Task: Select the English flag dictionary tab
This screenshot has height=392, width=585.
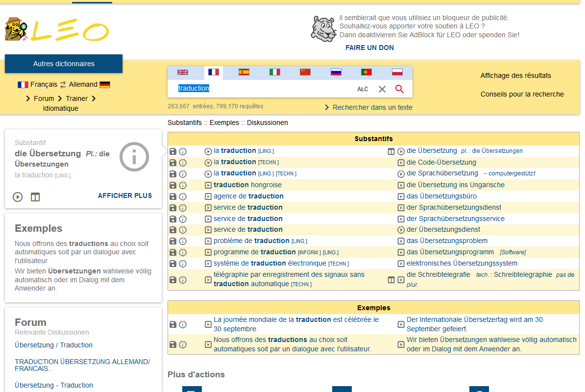Action: tap(183, 73)
